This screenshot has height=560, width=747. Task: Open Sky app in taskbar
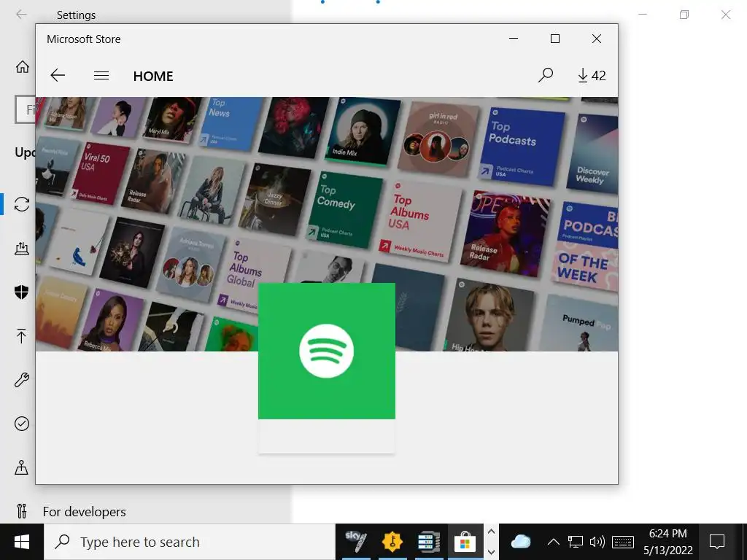pyautogui.click(x=355, y=542)
